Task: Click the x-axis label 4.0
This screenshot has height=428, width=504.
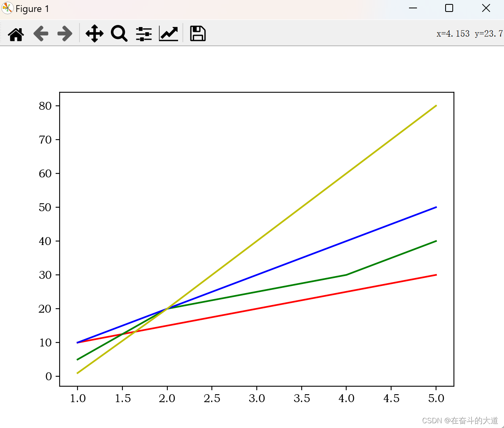Action: coord(346,398)
